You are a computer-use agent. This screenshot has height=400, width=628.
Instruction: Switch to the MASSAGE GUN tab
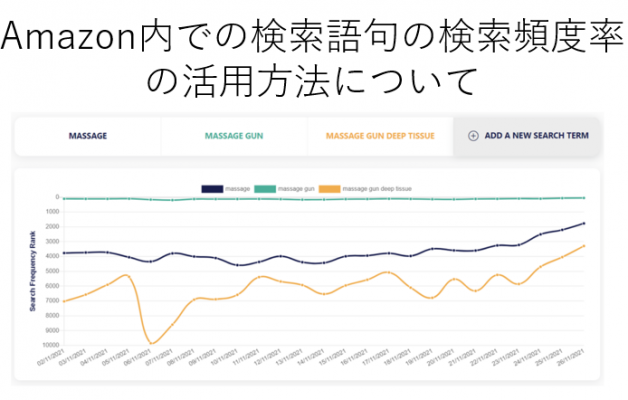tap(234, 134)
